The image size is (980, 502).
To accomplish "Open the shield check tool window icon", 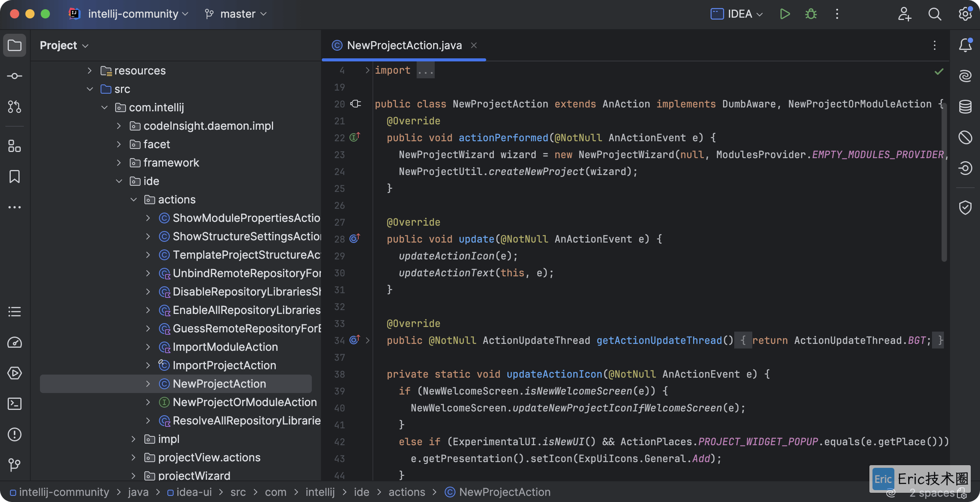I will click(965, 207).
